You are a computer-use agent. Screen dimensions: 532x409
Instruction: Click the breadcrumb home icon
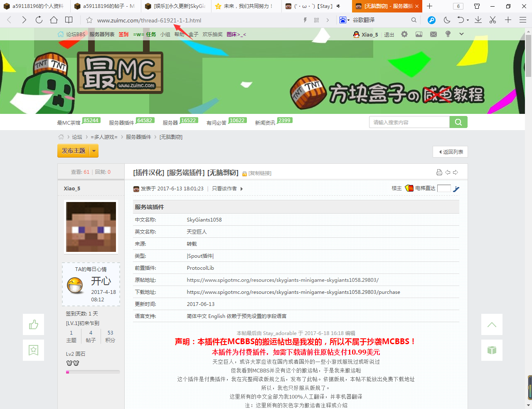61,137
